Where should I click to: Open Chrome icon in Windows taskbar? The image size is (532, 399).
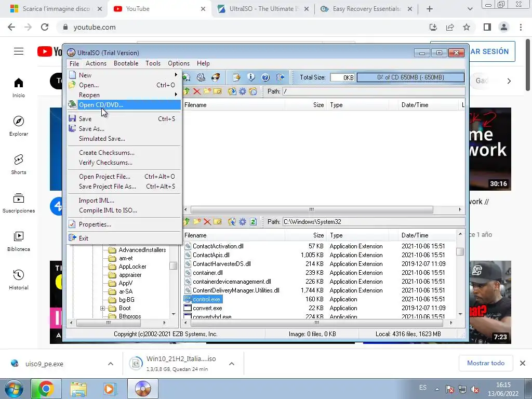coord(46,389)
